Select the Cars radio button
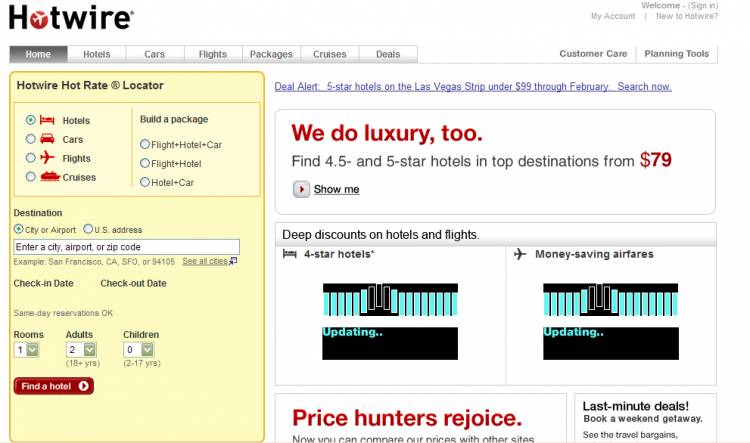750x443 pixels. (x=31, y=139)
